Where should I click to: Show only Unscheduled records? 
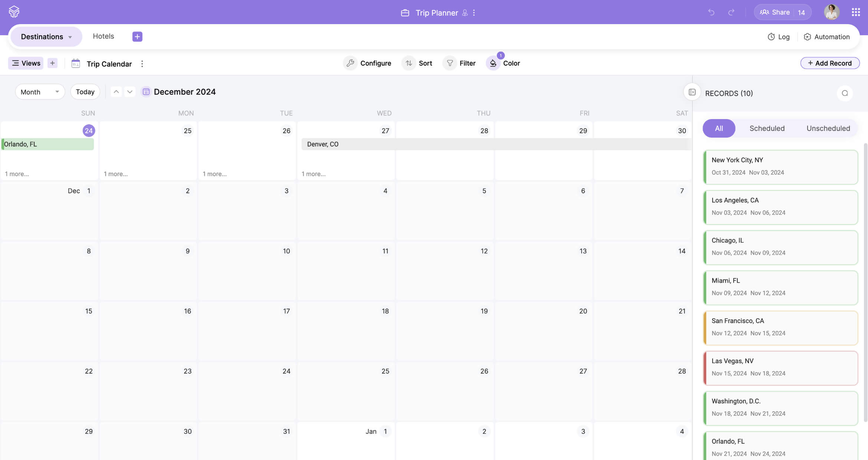point(828,128)
